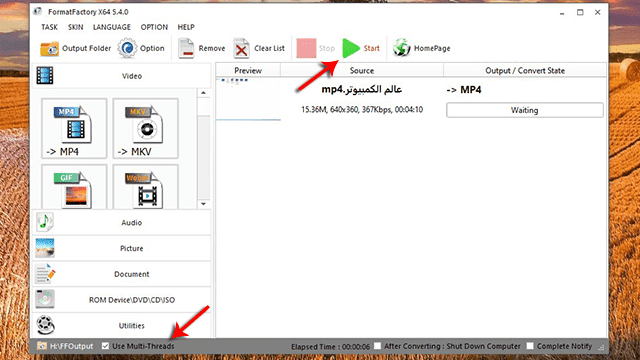Click the H:\FFOutput path text
The width and height of the screenshot is (640, 360).
point(71,346)
